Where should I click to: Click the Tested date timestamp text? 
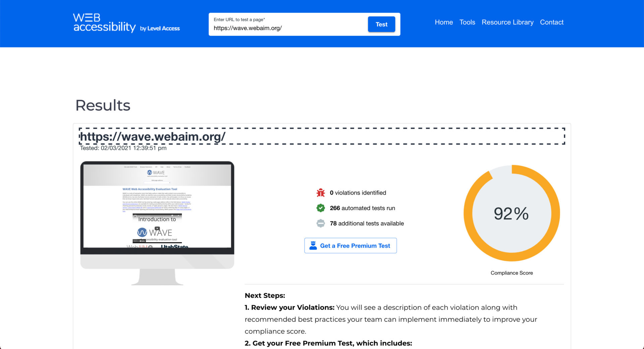point(123,148)
